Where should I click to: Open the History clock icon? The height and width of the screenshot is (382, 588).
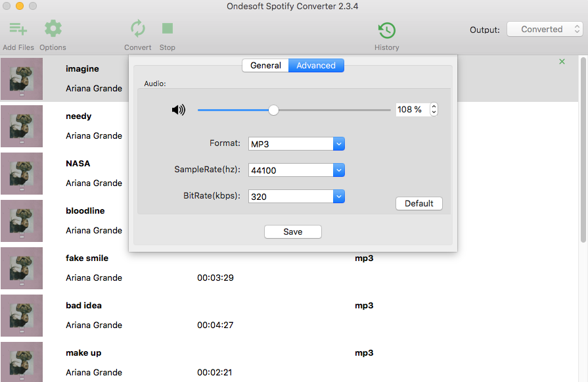(x=386, y=30)
